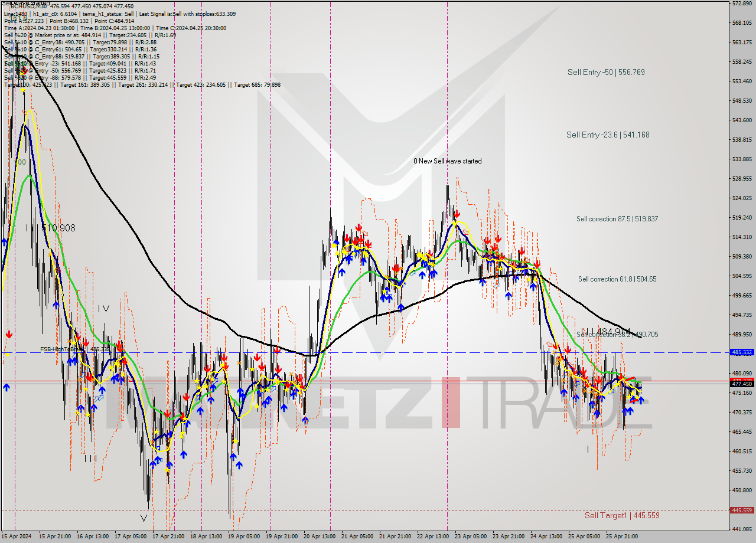
Task: Click 543.606 on the price axis
Action: (x=742, y=120)
